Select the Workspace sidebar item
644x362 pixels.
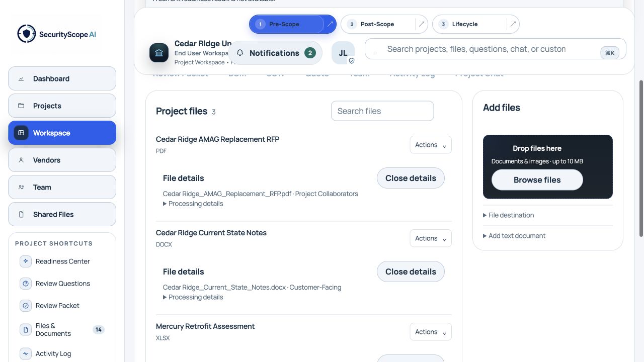point(62,133)
